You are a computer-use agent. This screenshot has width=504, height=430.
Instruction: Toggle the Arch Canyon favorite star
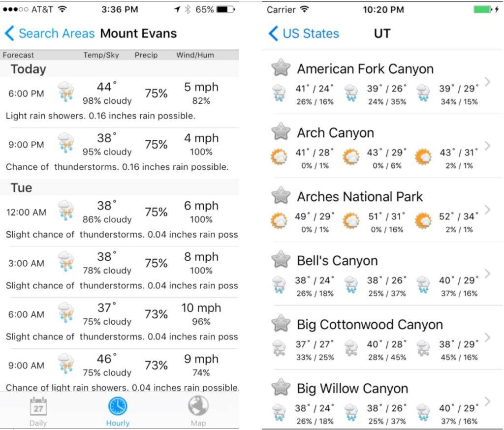point(281,132)
